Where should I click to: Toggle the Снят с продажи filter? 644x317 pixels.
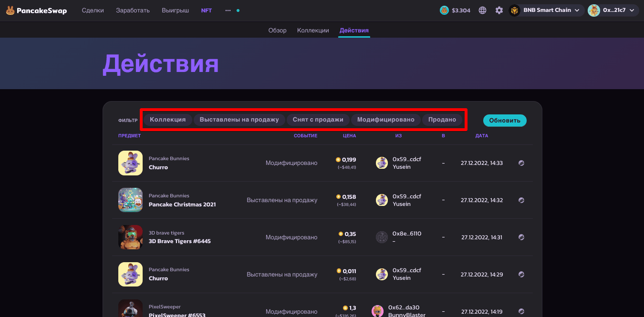tap(318, 120)
